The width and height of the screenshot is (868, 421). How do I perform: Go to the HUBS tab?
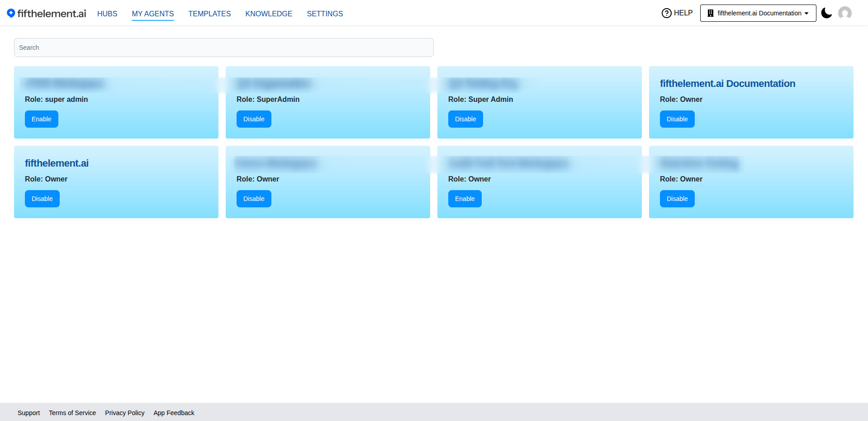[107, 14]
